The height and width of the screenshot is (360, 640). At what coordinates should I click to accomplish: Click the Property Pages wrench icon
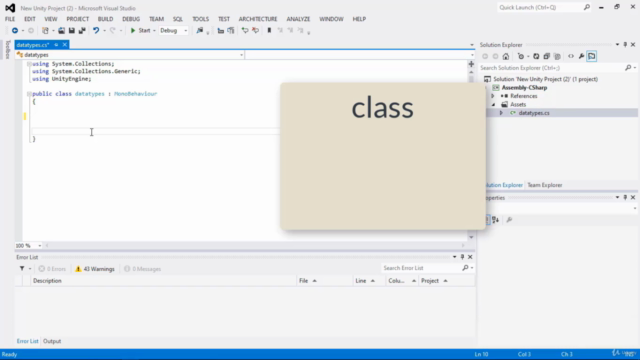(509, 220)
